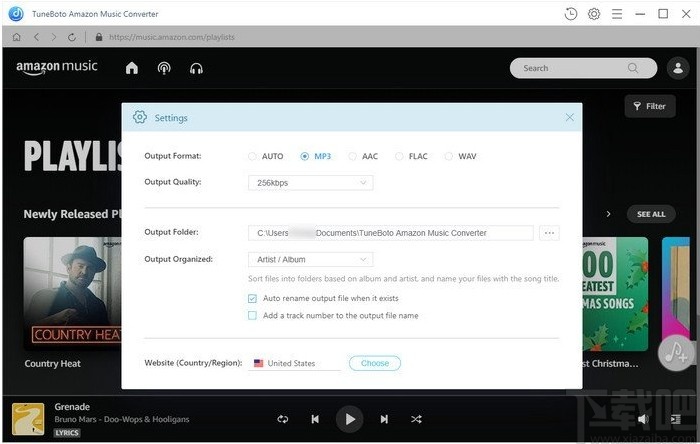Click the amazon music logo
Screen dimensions: 700x444
click(57, 67)
